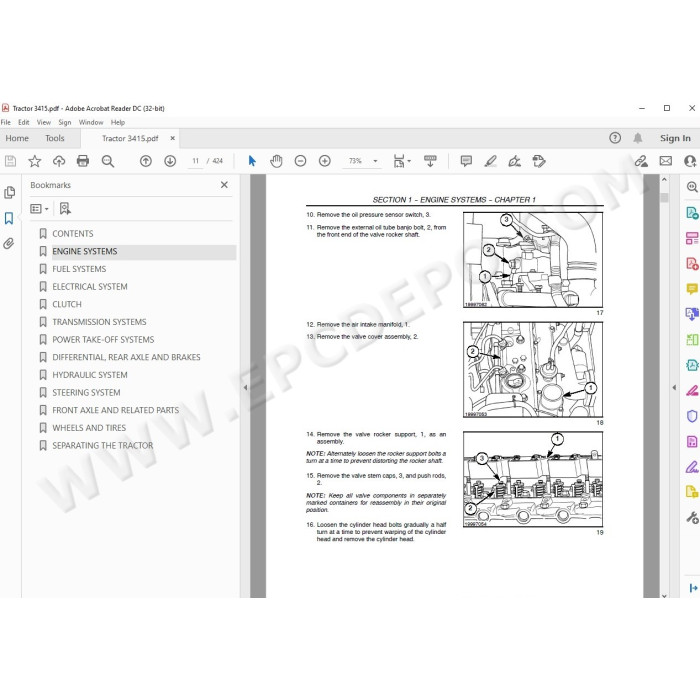Open the File menu
The width and height of the screenshot is (700, 700).
coord(5,122)
